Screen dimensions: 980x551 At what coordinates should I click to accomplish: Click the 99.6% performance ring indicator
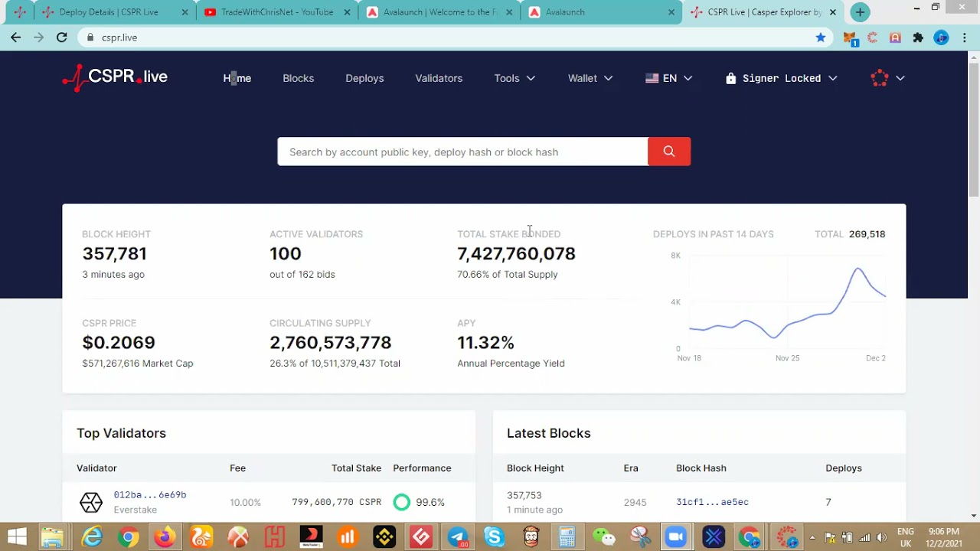402,502
